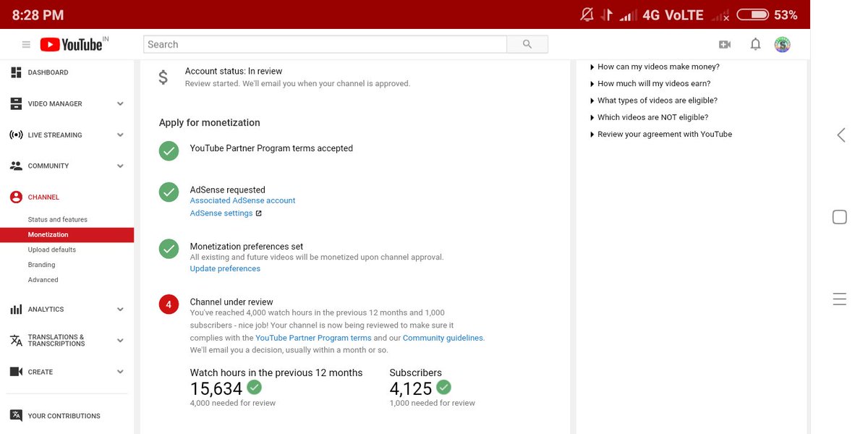Viewport: 868px width, 434px height.
Task: Expand 'How much will my videos earn?'
Action: [x=650, y=83]
